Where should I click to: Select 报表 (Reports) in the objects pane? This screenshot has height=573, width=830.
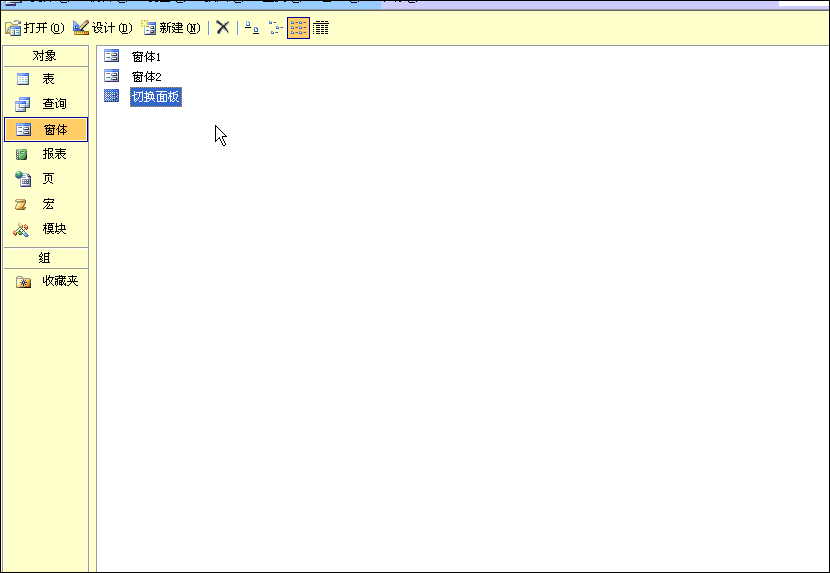pos(46,154)
